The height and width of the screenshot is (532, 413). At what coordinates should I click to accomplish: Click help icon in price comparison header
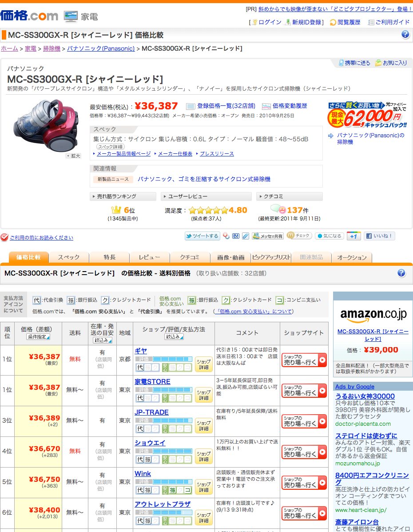pyautogui.click(x=401, y=273)
